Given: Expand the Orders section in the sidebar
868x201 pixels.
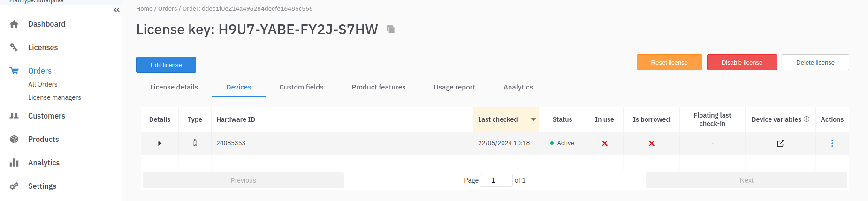Looking at the screenshot, I should point(40,71).
